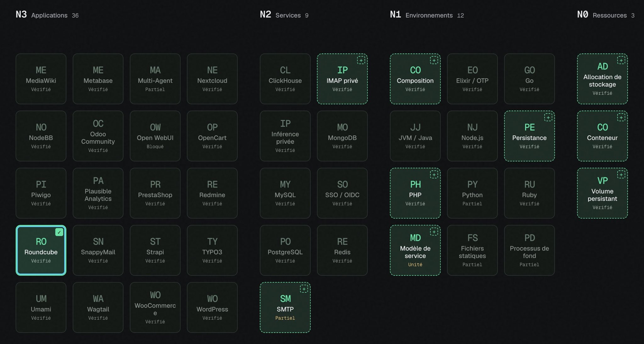Uncheck the Roundcube card checkmark
The height and width of the screenshot is (344, 644).
[59, 232]
